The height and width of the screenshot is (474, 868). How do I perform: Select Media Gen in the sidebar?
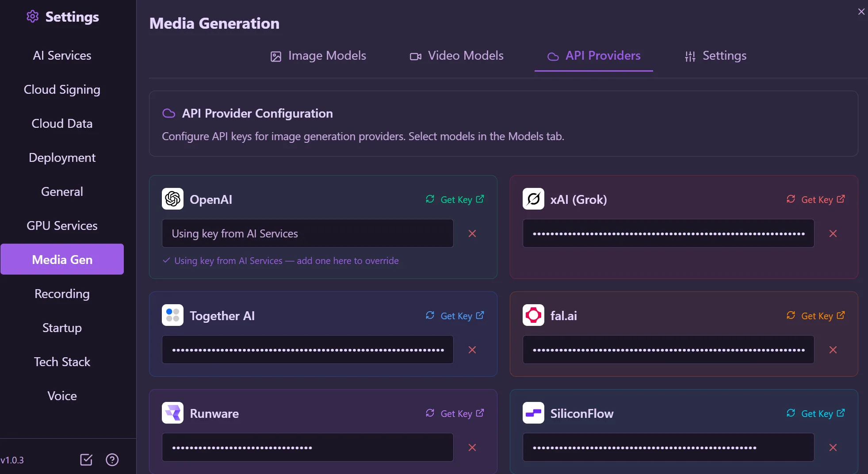tap(62, 259)
